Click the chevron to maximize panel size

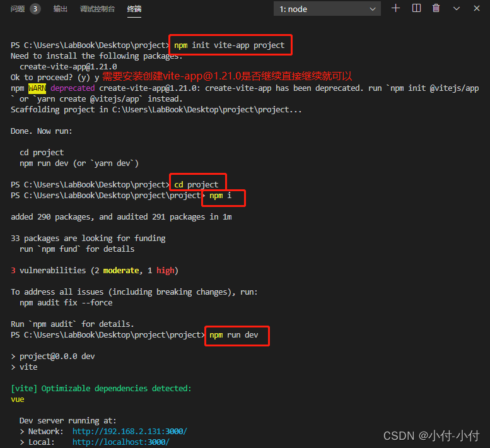pos(456,8)
